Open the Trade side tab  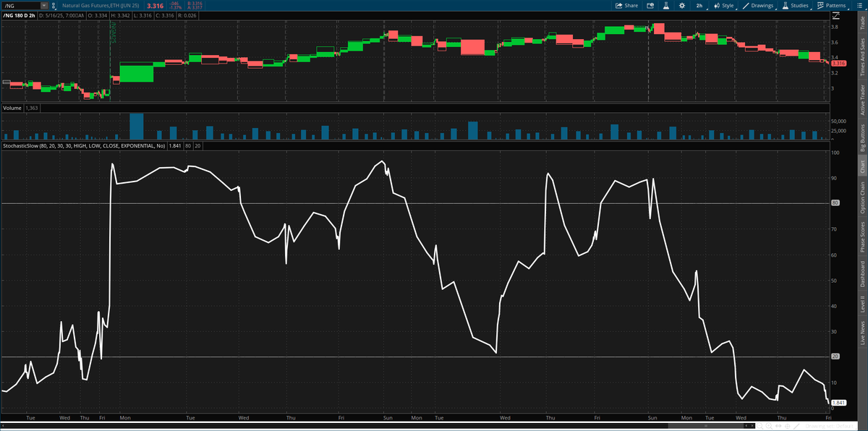coord(861,22)
